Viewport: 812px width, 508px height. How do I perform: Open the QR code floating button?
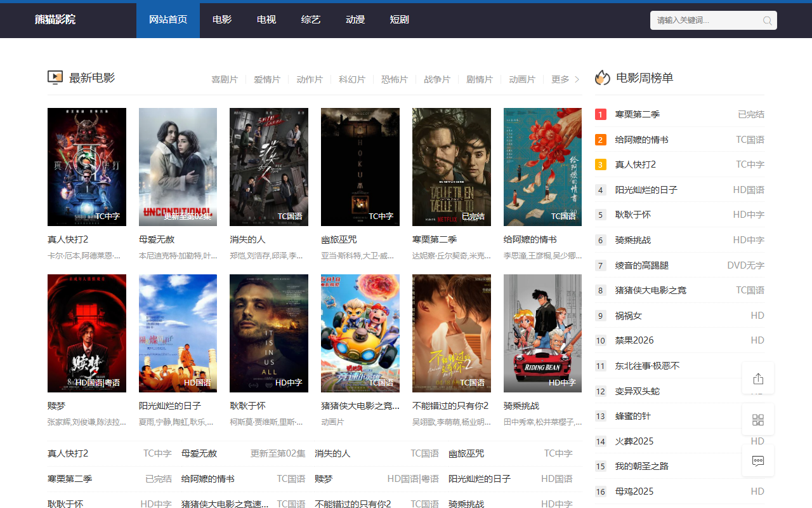[758, 420]
